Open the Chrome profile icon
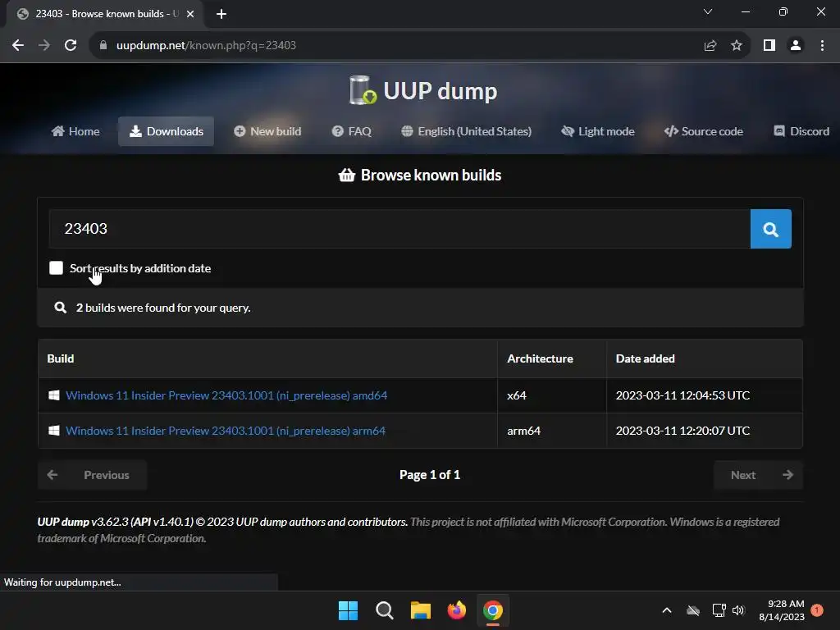Viewport: 840px width, 630px height. point(796,45)
